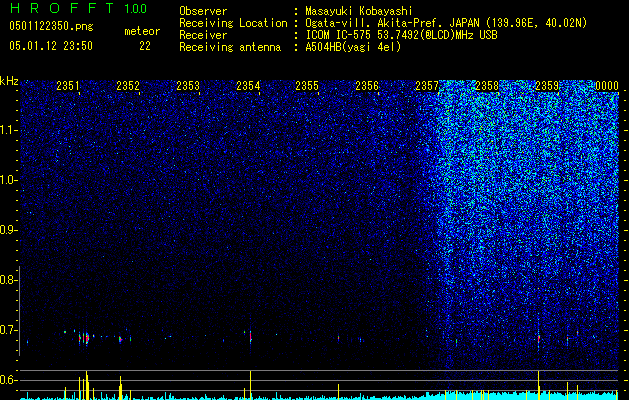
Task: Select the Ogata-vill. Akita-Pref. JAPAN location text
Action: point(446,23)
